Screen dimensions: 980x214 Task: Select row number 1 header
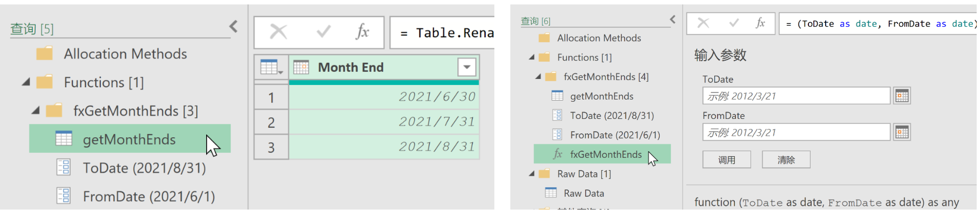[x=271, y=97]
